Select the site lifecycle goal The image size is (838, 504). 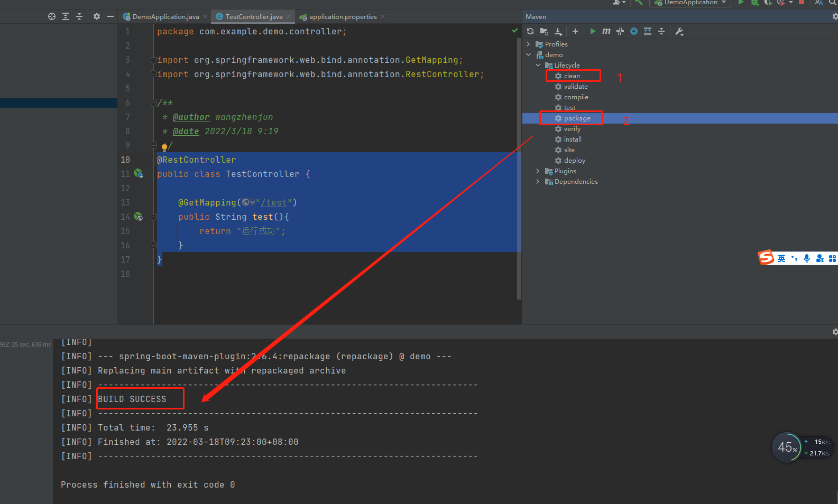(x=569, y=150)
